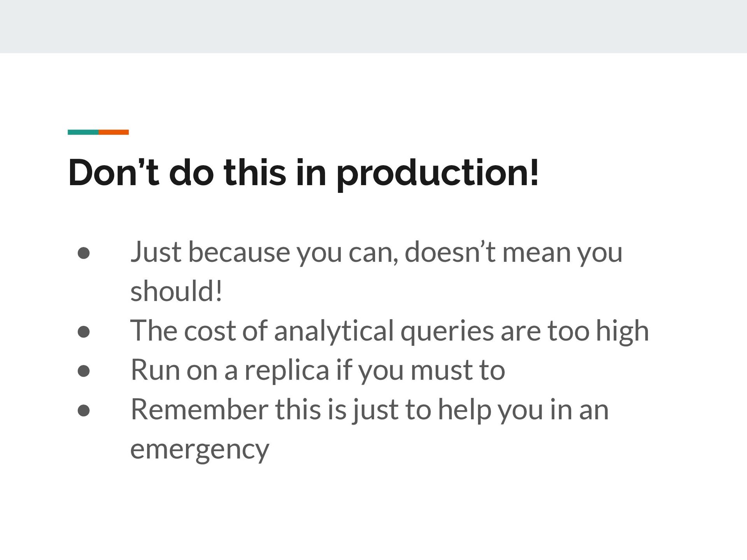Select the line about cost of analytical queries
Image resolution: width=747 pixels, height=560 pixels.
pyautogui.click(x=389, y=331)
